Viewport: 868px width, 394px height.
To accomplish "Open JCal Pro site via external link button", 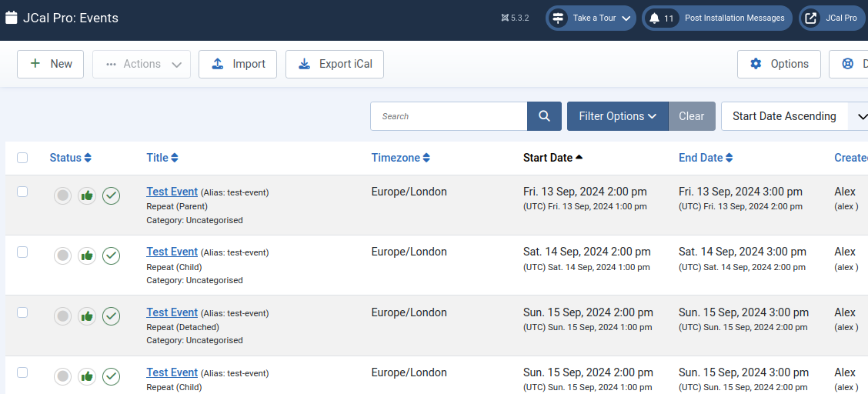I will click(x=833, y=18).
